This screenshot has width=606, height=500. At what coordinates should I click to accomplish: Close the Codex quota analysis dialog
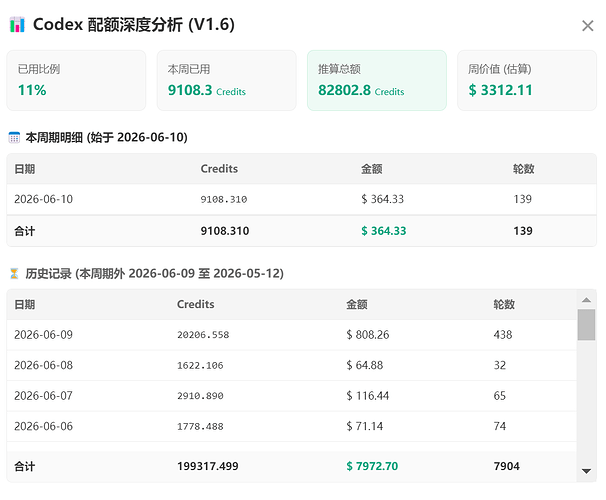pyautogui.click(x=587, y=26)
